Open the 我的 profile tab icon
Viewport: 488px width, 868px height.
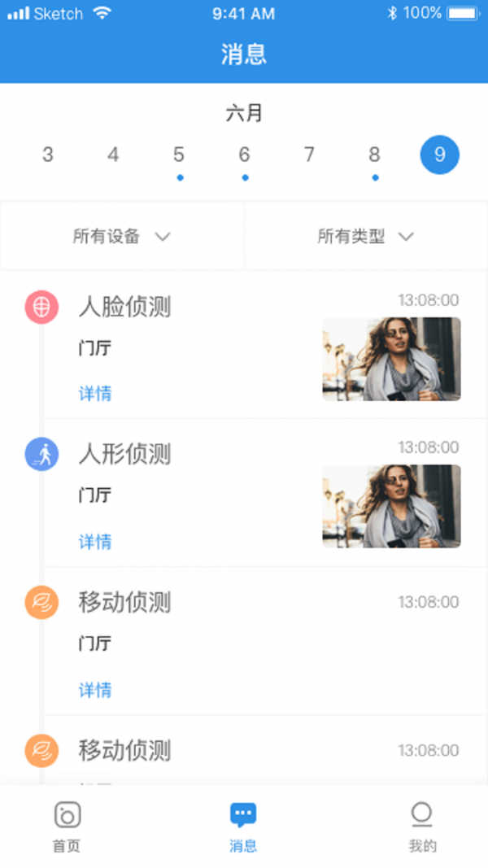[x=421, y=814]
